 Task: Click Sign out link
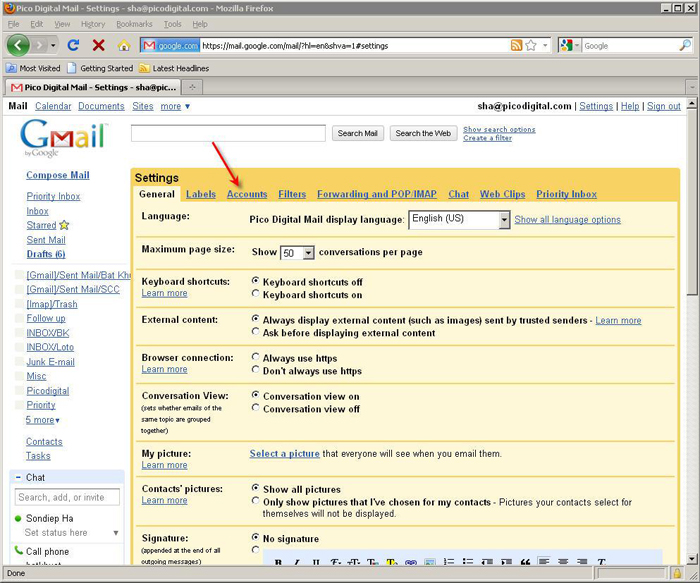[664, 106]
